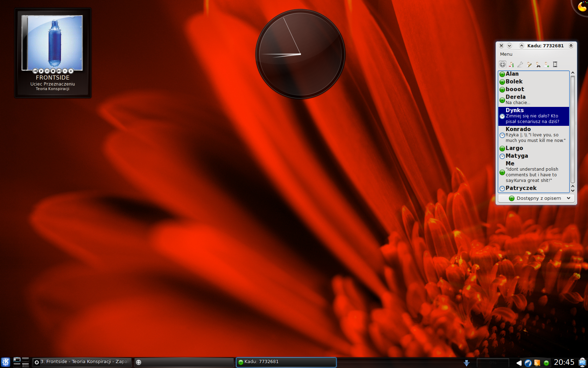This screenshot has width=588, height=368.
Task: Click the 'Teoria Konspiracji' album label on the widget
Action: [52, 89]
